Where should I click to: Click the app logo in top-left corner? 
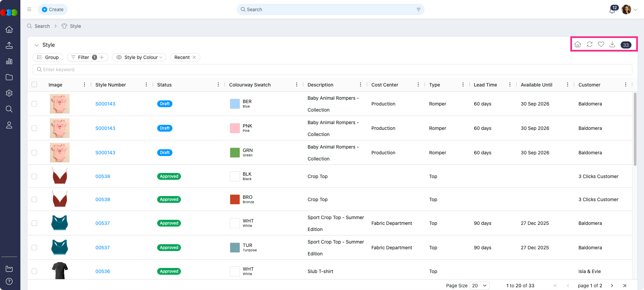(x=9, y=13)
